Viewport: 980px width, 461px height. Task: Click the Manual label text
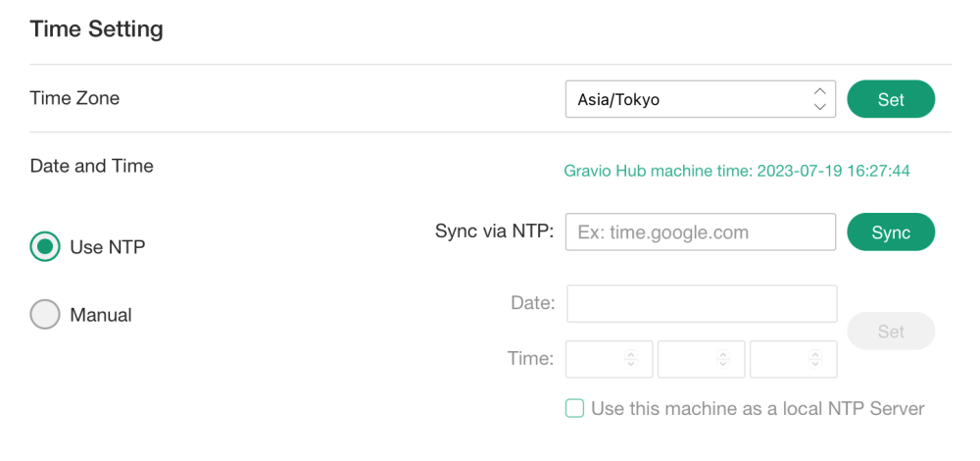click(x=101, y=315)
